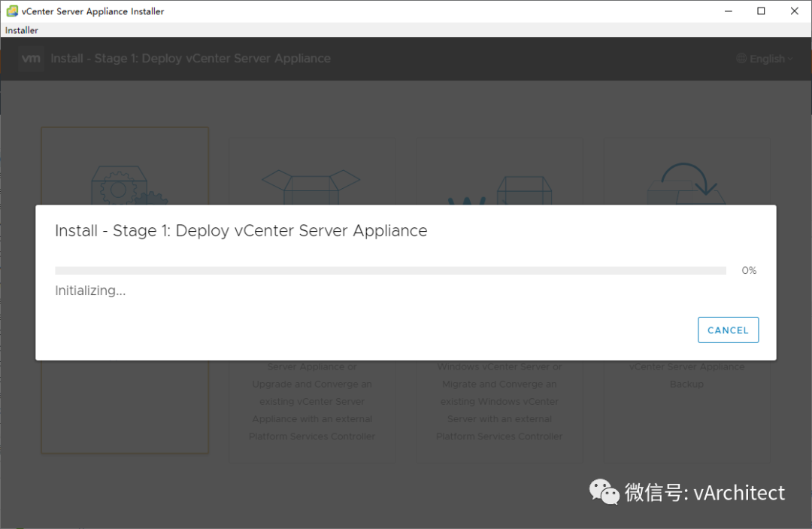Screen dimensions: 812x529
Task: Minimize the installer window
Action: tap(728, 11)
